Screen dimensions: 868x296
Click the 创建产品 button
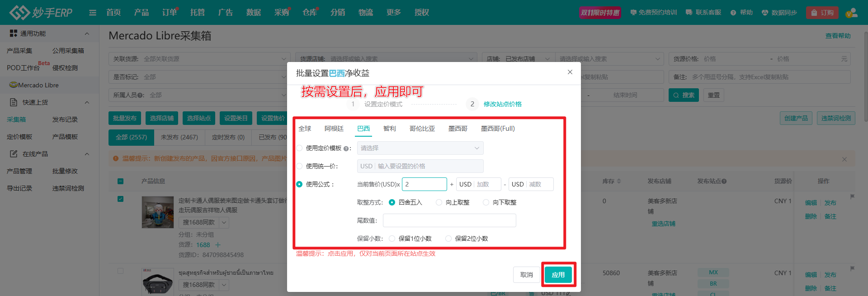tap(796, 118)
